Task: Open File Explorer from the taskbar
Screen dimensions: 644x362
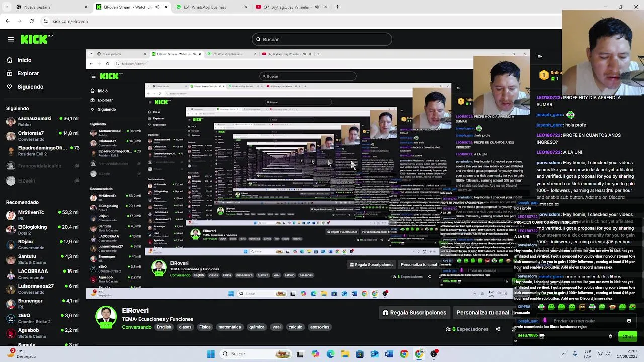Action: pos(345,354)
